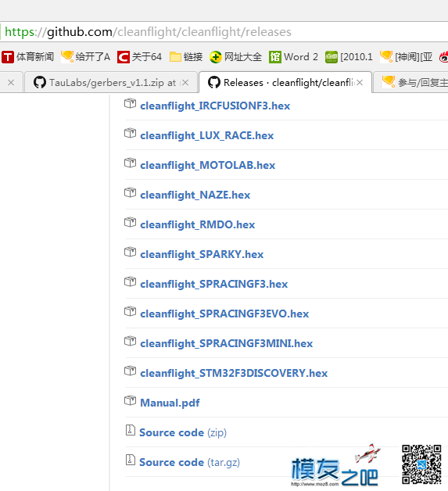The width and height of the screenshot is (448, 491).
Task: Click the package icon beside cleanflight_NAZE.hex
Action: pyautogui.click(x=130, y=192)
